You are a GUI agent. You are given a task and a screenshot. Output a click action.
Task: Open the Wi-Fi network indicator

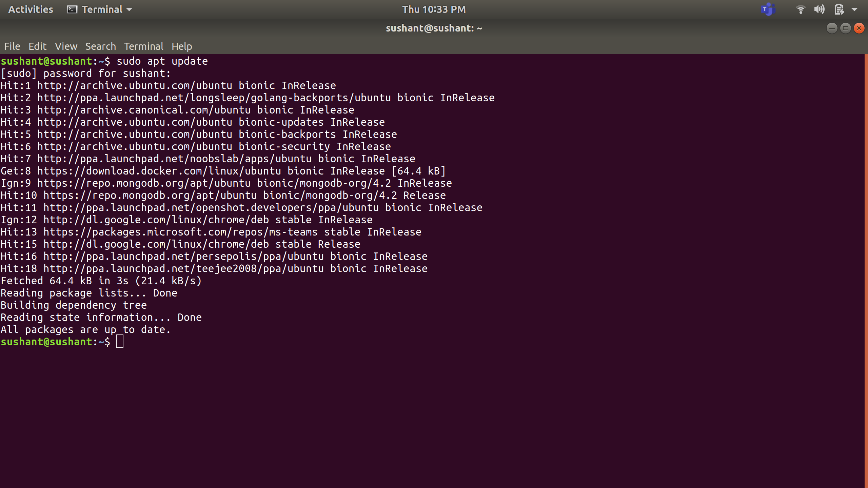click(x=801, y=9)
